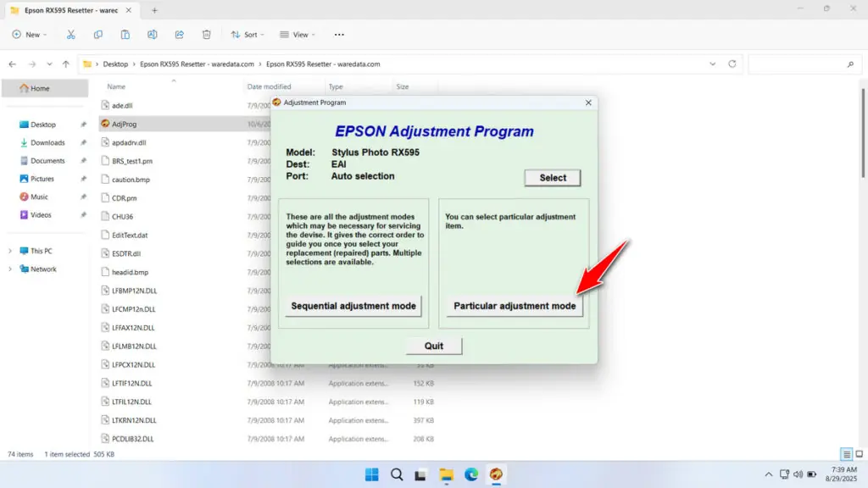The image size is (868, 488).
Task: Show hidden system tray icons
Action: tap(768, 474)
